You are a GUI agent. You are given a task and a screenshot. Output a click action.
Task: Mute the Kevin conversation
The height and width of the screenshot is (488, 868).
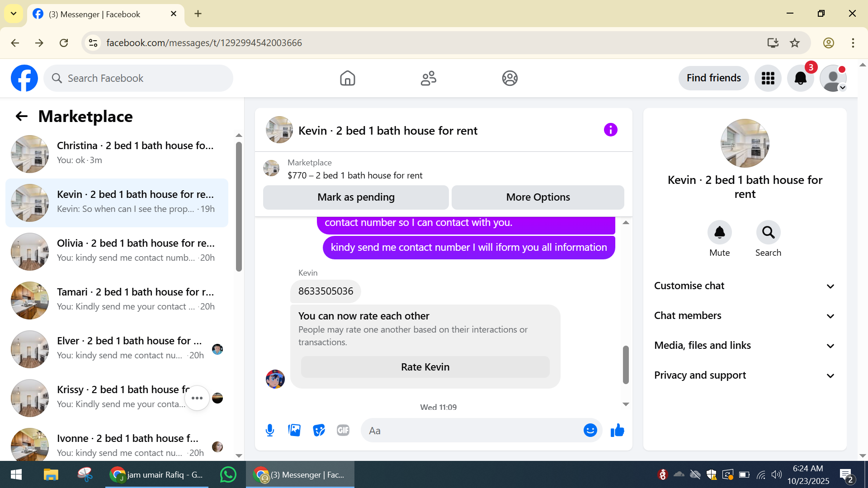coord(719,233)
